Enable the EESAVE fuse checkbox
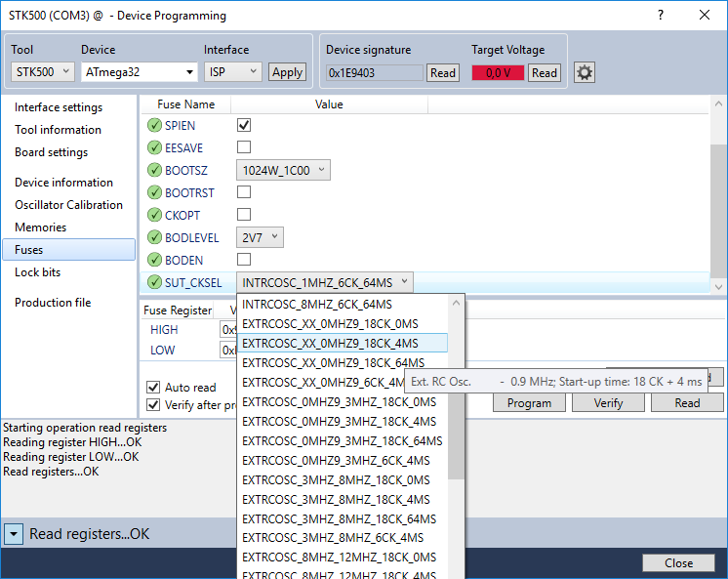 [245, 147]
